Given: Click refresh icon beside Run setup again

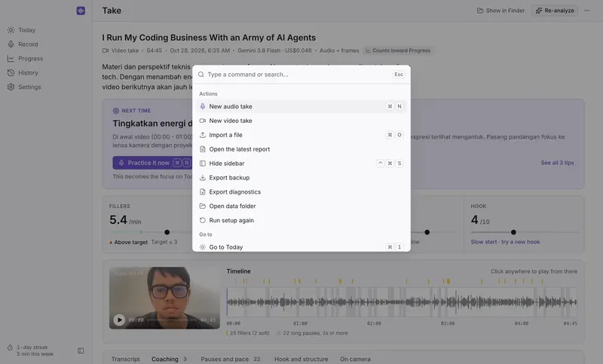Looking at the screenshot, I should pos(203,220).
